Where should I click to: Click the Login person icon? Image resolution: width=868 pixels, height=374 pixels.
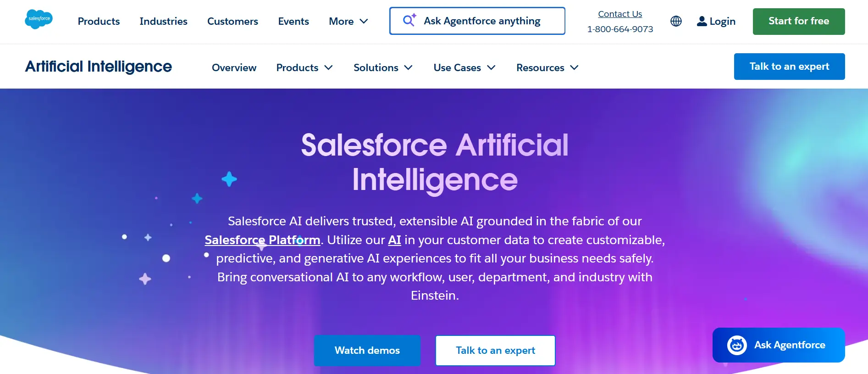point(702,21)
